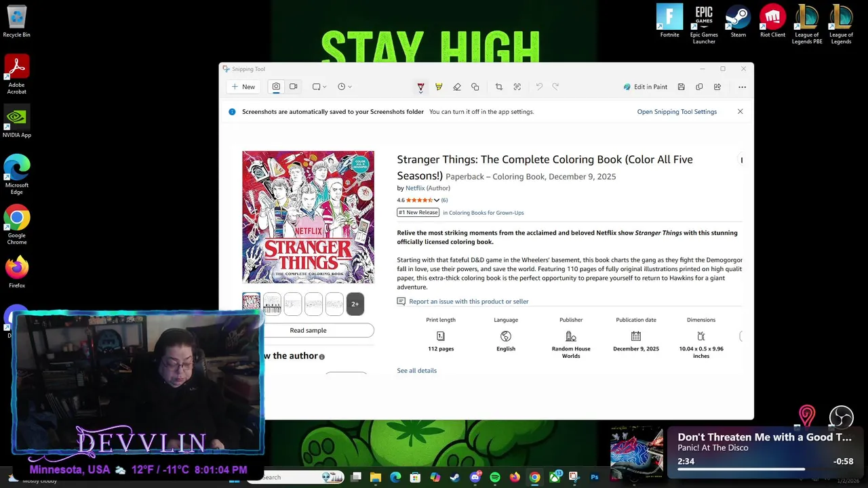
Task: Open Task View from the taskbar
Action: point(356,477)
